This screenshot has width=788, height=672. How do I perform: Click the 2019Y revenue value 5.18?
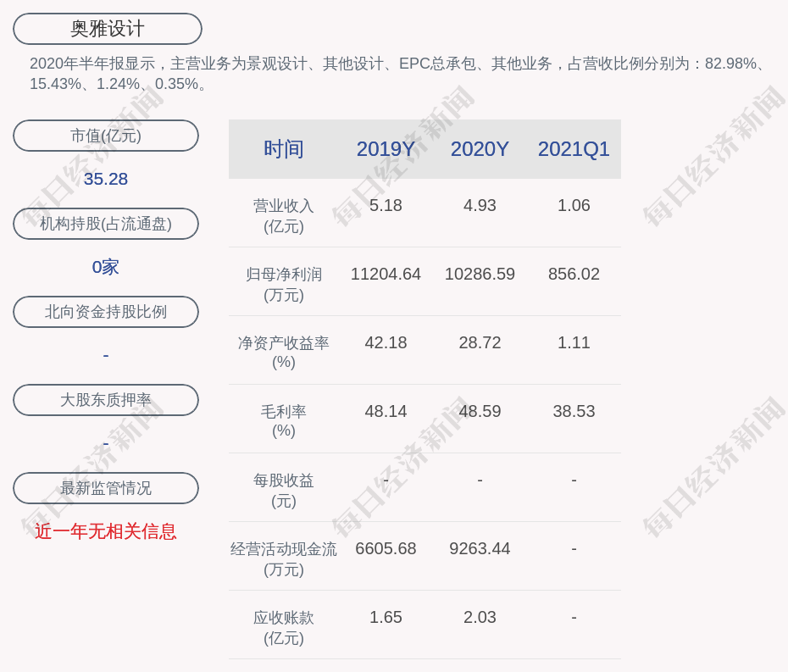coord(386,206)
